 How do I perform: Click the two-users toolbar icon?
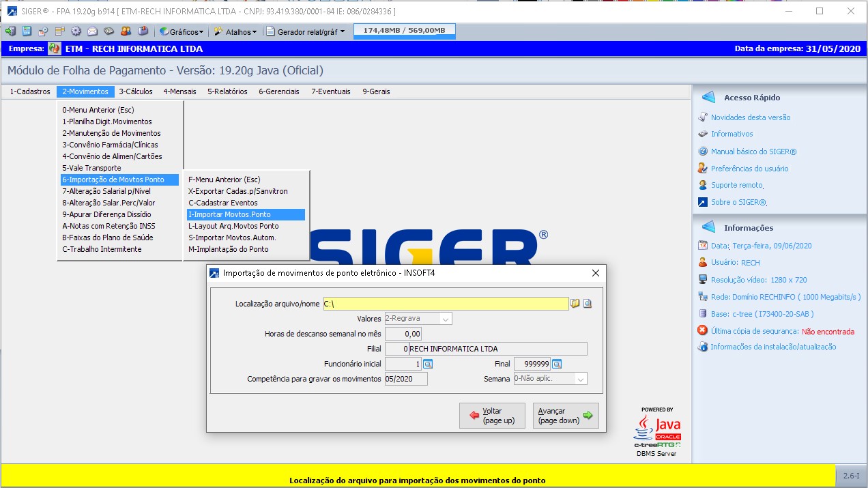click(x=126, y=31)
